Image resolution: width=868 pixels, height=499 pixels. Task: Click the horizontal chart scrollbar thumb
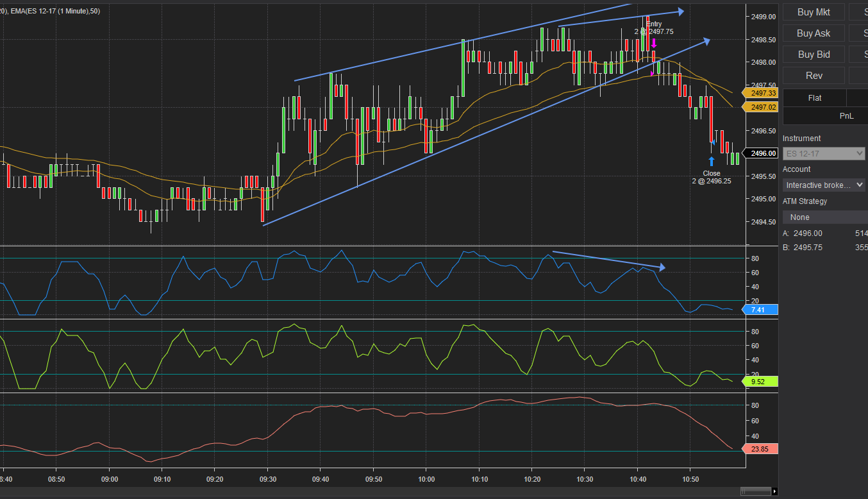(755, 492)
